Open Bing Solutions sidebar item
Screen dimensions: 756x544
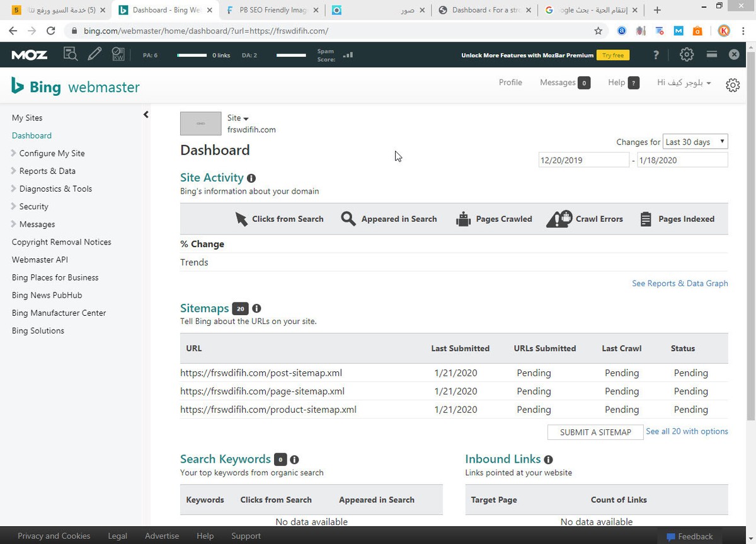pyautogui.click(x=38, y=330)
